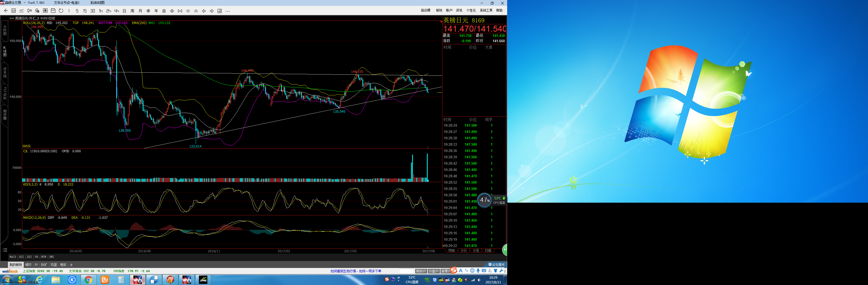
Task: Select the 5-minute period button
Action: click(77, 11)
